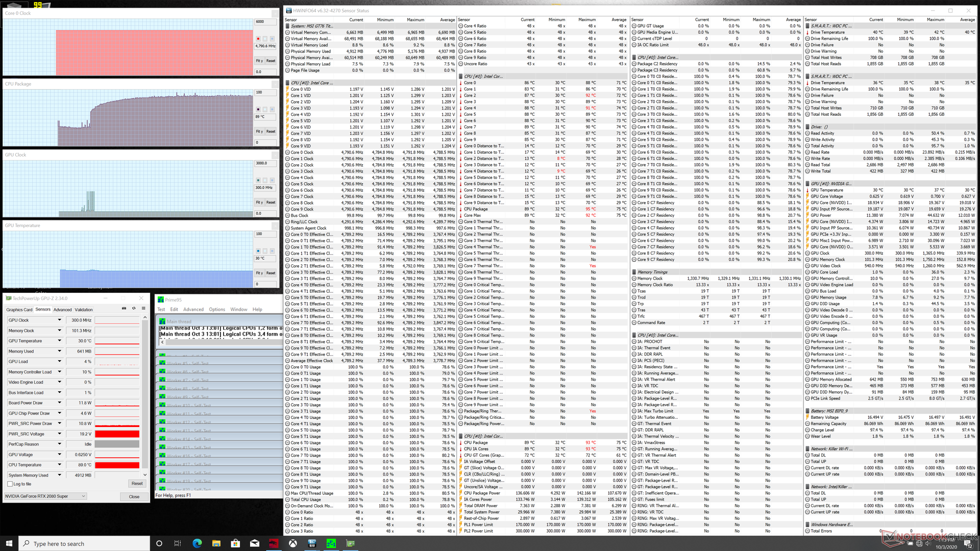Open the Edit menu in Prime95

(174, 310)
